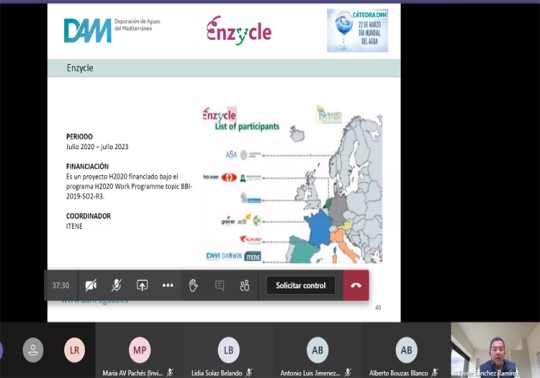Select the LR participant avatar

74,350
